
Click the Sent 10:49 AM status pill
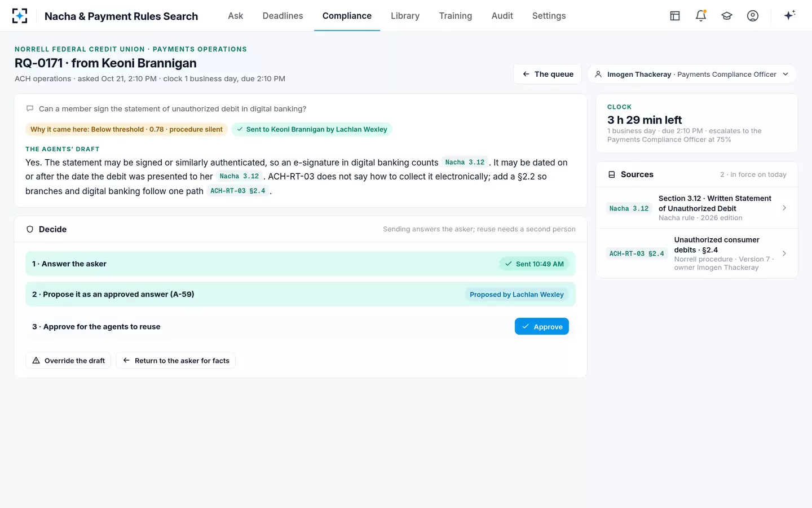point(534,264)
